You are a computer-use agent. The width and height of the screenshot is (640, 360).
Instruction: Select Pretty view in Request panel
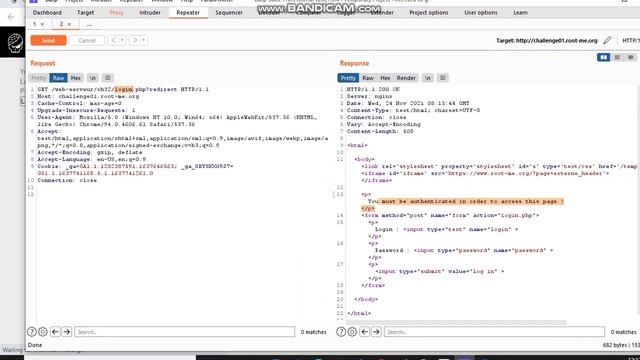click(39, 78)
